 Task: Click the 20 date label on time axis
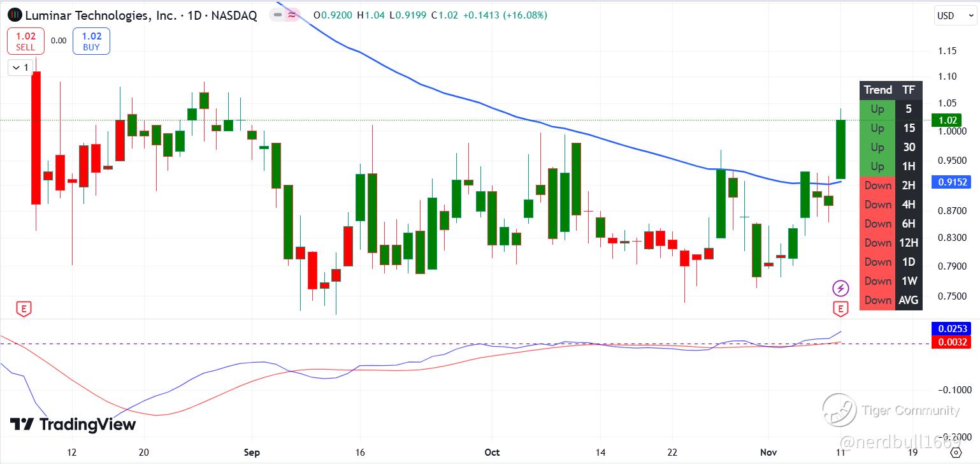pyautogui.click(x=144, y=453)
